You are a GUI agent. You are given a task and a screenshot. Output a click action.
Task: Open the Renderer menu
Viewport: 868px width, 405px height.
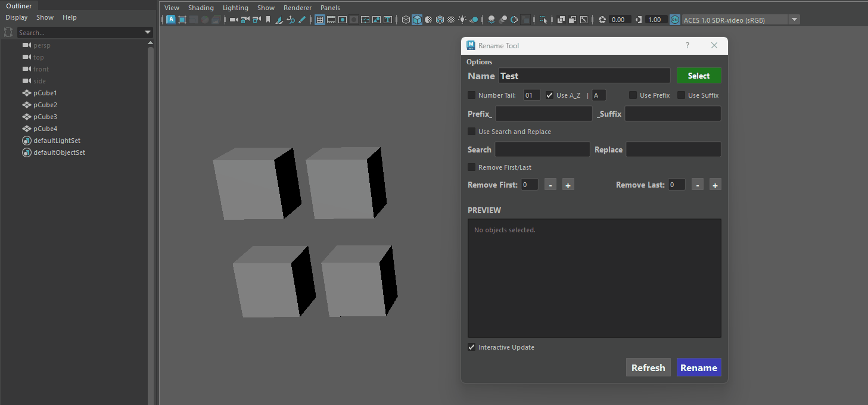297,8
